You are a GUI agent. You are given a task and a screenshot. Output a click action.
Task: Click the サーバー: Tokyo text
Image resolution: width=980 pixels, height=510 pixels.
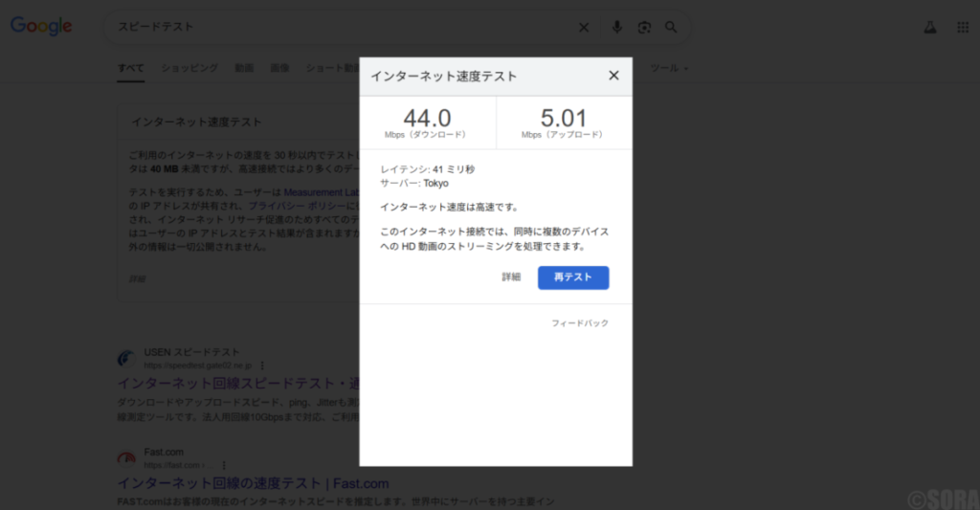[414, 183]
